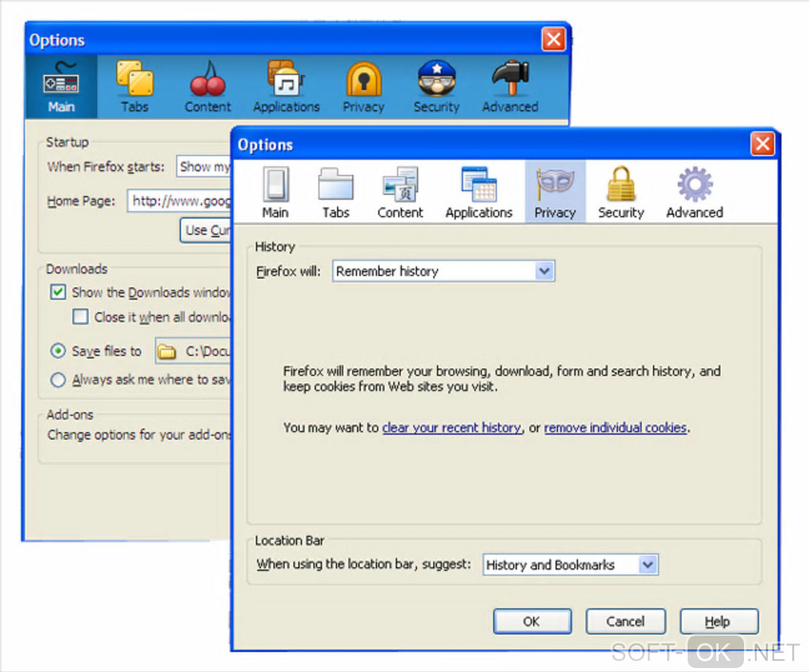Switch to the Main tab label in back window
The width and height of the screenshot is (809, 672).
[x=61, y=107]
